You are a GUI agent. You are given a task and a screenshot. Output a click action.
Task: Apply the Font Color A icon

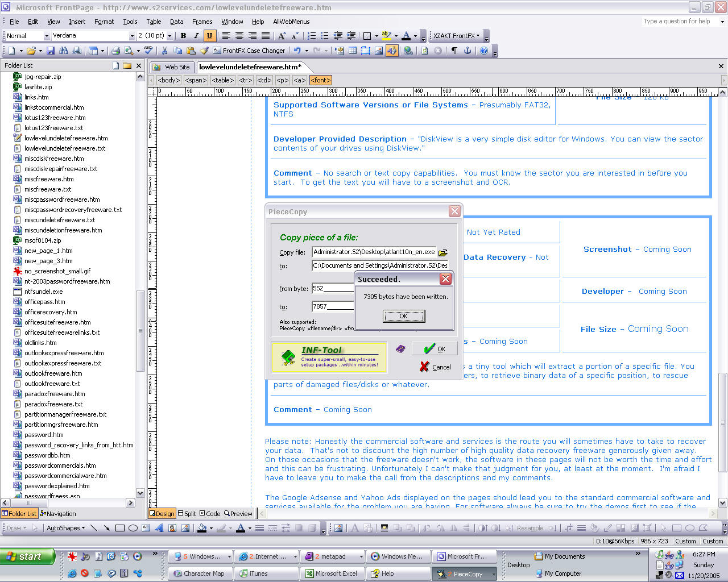click(x=406, y=36)
